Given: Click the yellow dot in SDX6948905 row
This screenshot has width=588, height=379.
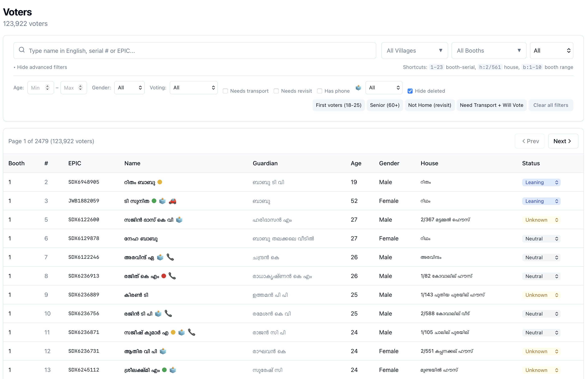Looking at the screenshot, I should tap(160, 182).
